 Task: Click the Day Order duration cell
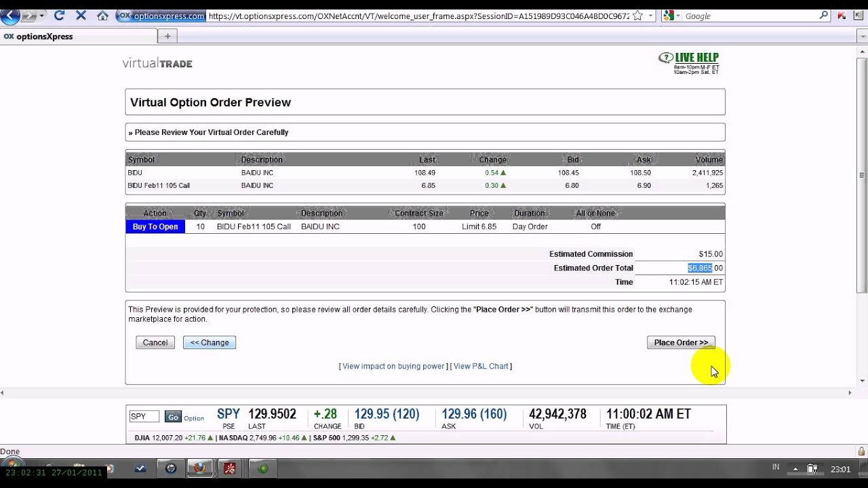pos(530,227)
